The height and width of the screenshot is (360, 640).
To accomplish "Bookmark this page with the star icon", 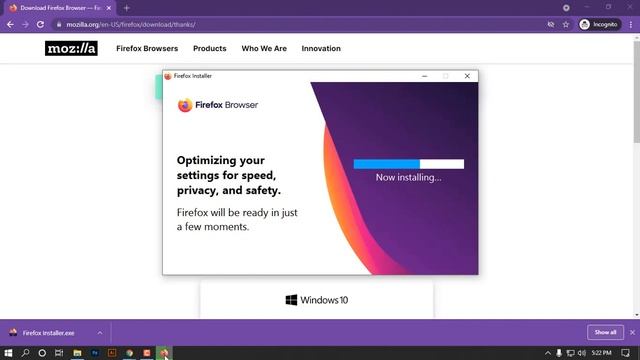I will click(x=566, y=24).
